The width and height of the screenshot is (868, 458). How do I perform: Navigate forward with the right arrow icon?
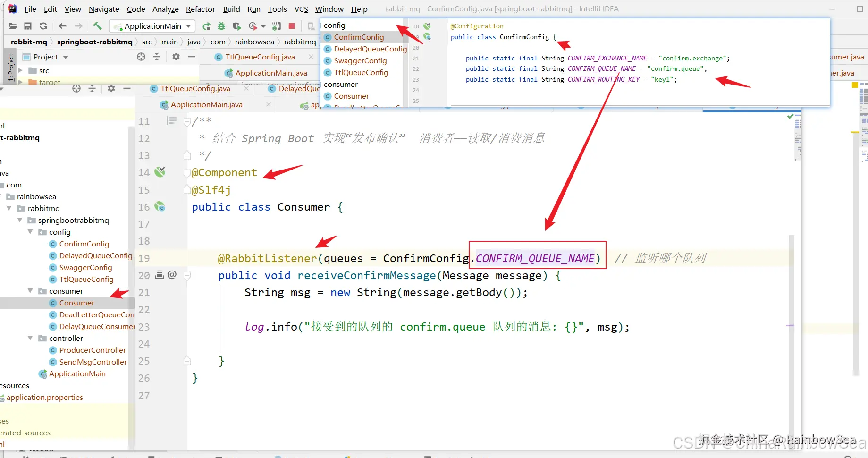coord(78,26)
